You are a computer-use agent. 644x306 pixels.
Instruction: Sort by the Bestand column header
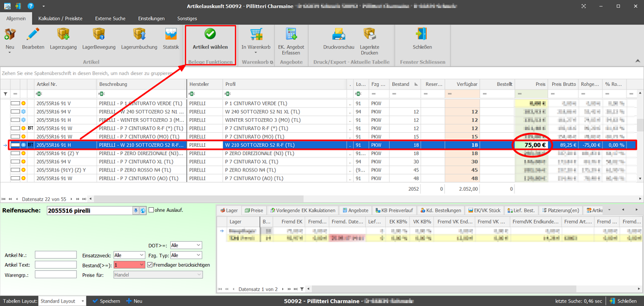[404, 84]
